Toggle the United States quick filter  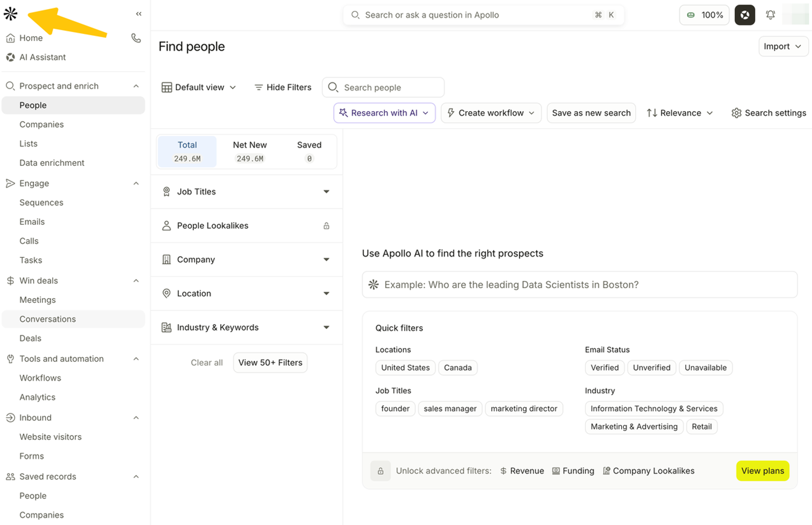coord(405,368)
